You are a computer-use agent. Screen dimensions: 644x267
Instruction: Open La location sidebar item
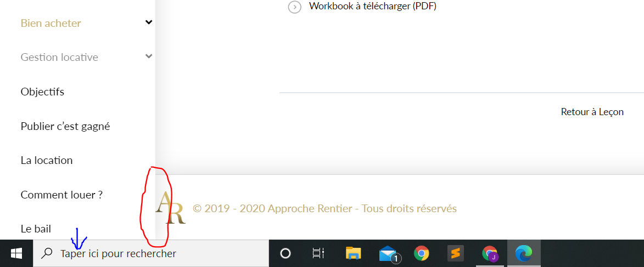47,160
